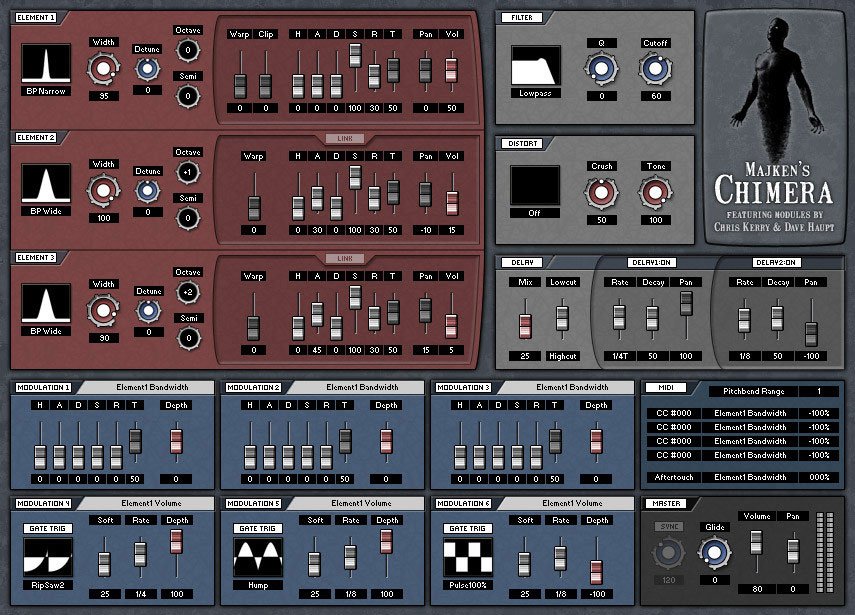Image resolution: width=855 pixels, height=615 pixels.
Task: Toggle the Element 3 LINK button
Action: 345,258
